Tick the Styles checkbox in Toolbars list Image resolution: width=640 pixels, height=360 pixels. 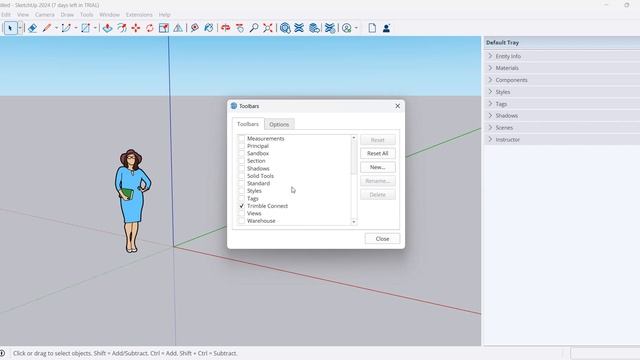click(242, 191)
